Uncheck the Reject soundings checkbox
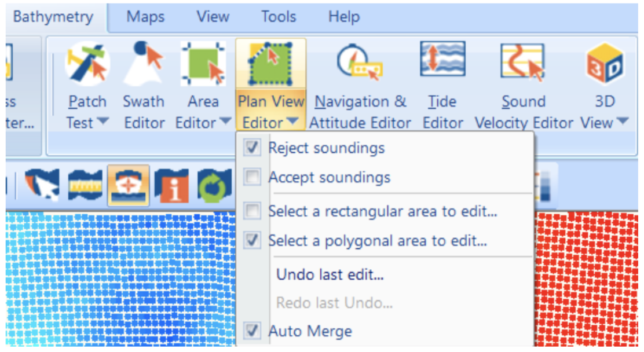644x352 pixels. (252, 148)
